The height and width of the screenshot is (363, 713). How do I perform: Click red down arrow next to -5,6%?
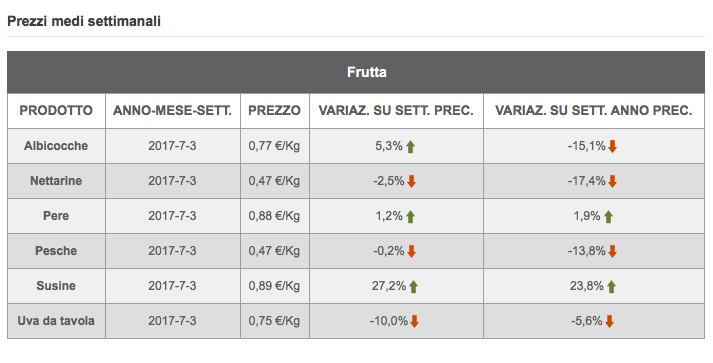pos(610,322)
